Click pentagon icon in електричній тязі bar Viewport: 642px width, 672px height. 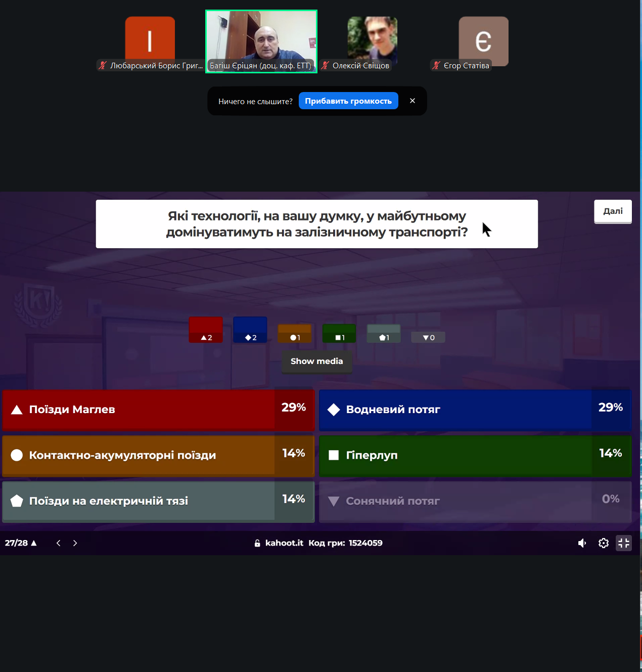17,501
